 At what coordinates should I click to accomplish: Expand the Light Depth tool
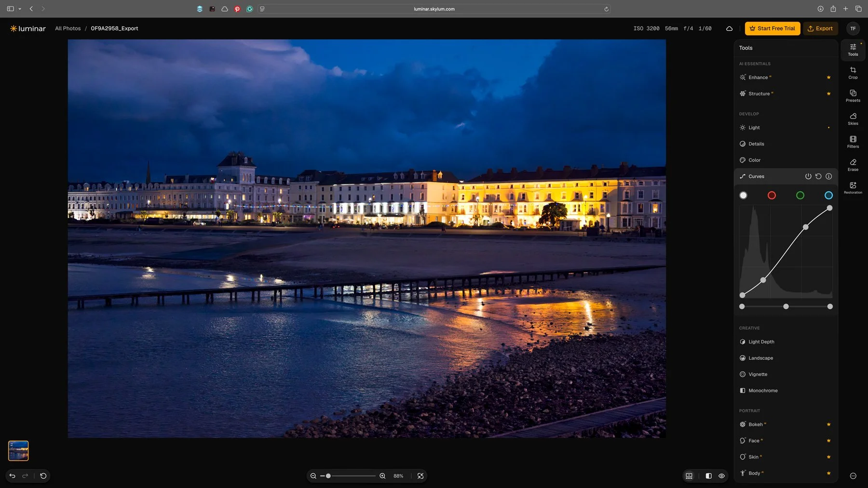786,342
